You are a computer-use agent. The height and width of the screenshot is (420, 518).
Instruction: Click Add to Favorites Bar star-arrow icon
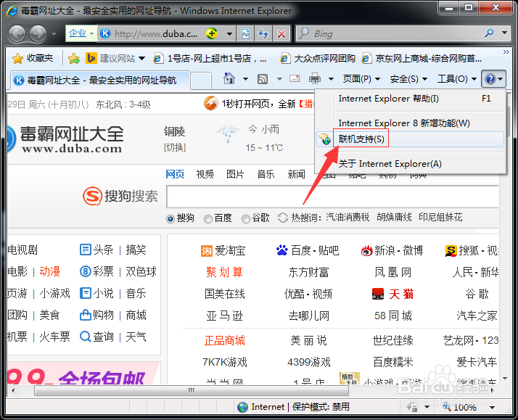point(74,59)
